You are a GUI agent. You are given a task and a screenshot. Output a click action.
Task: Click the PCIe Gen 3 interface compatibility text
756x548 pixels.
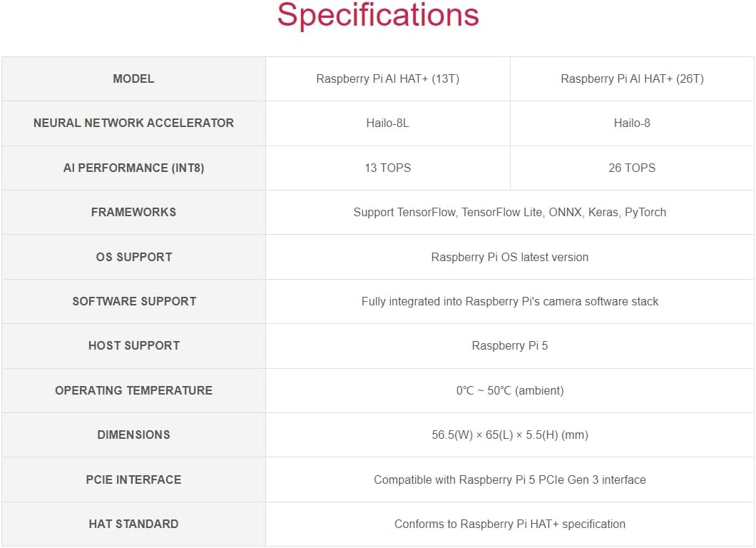(509, 479)
